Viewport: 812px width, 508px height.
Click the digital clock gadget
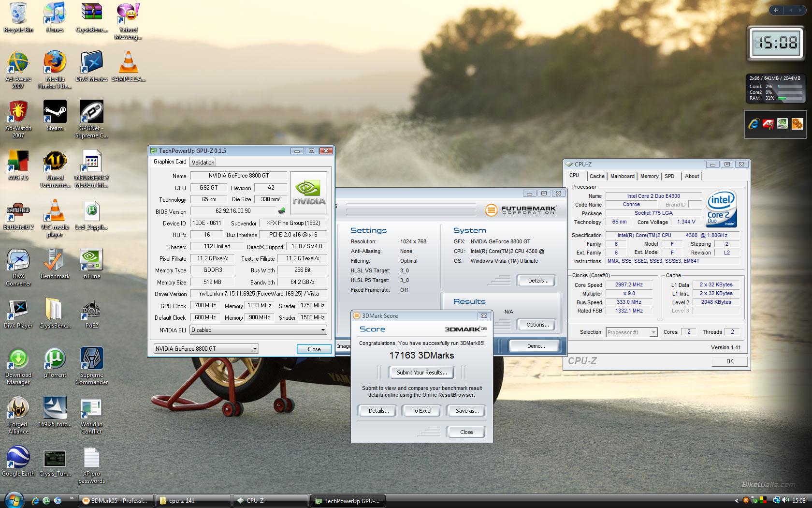point(777,44)
